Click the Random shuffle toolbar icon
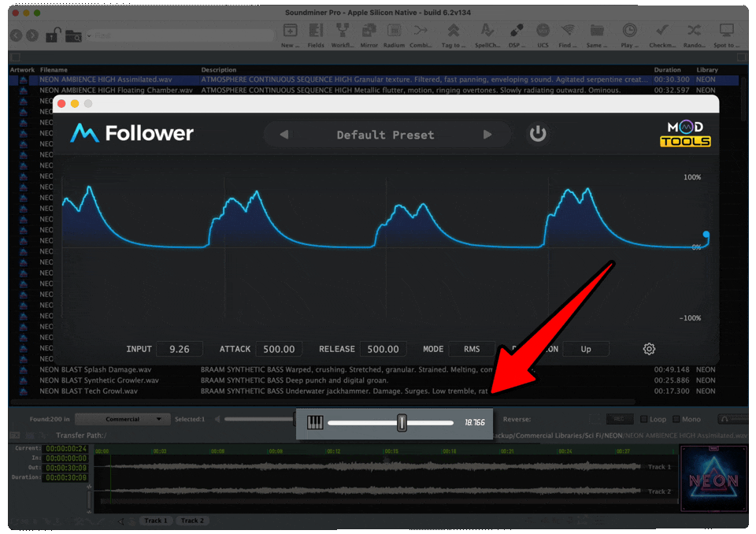756x534 pixels. (694, 31)
